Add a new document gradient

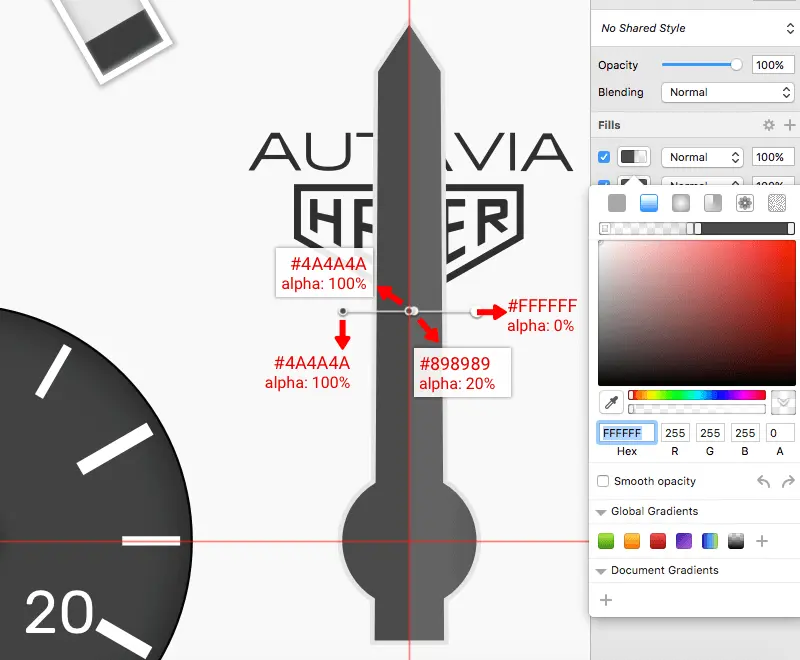tap(606, 600)
